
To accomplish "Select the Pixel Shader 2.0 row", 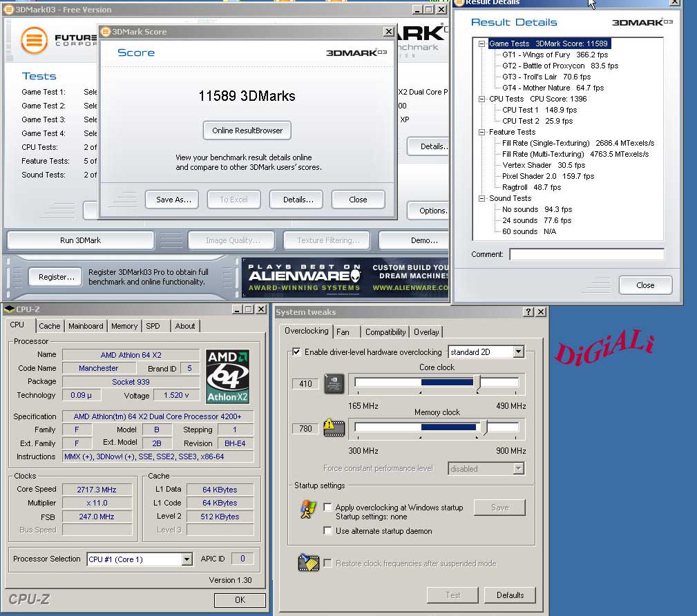I will coord(548,176).
